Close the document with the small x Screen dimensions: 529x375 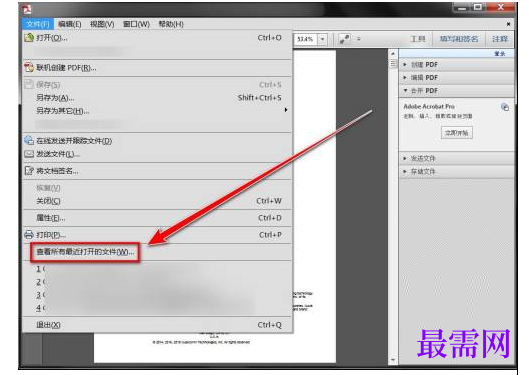click(508, 24)
